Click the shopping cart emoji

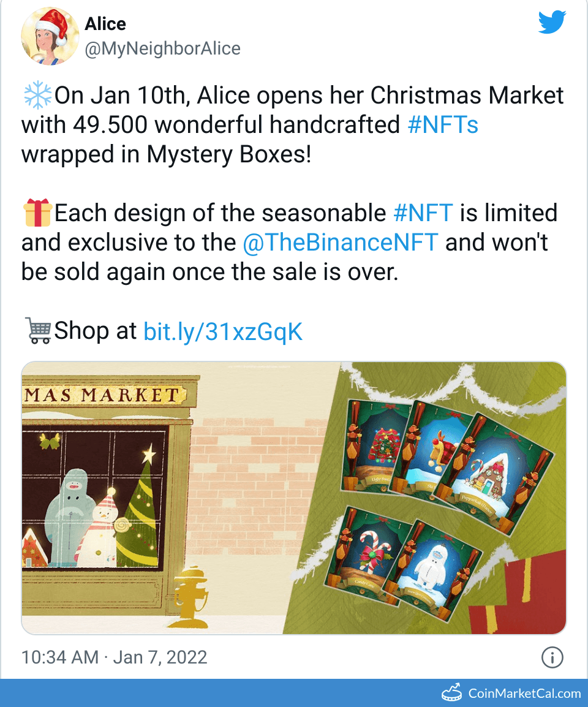38,331
